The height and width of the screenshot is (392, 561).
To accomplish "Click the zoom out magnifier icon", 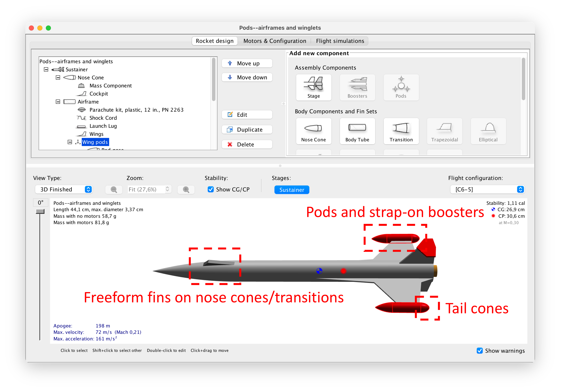I will click(x=114, y=190).
